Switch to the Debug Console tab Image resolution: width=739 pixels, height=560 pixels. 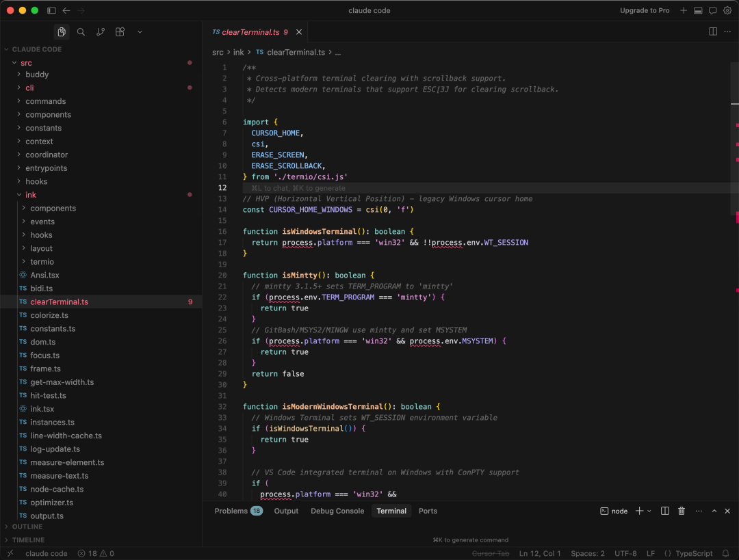click(x=337, y=511)
